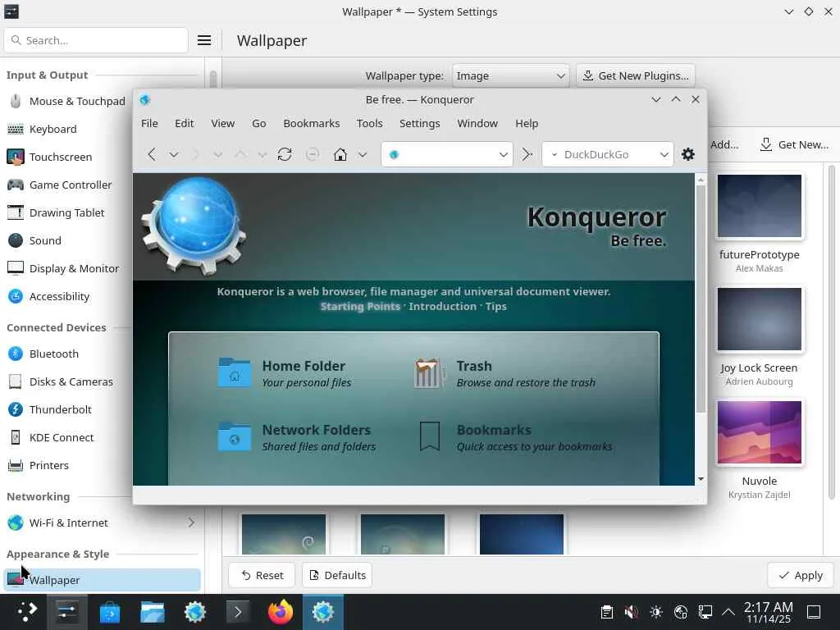Open Bookmarks in Konqueror start page
Image resolution: width=840 pixels, height=630 pixels.
[429, 436]
